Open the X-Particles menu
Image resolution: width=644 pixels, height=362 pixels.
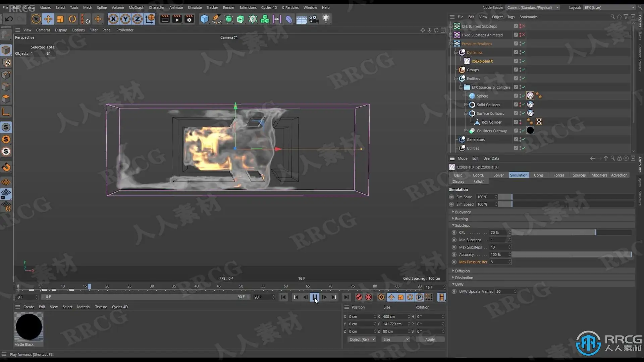point(290,7)
